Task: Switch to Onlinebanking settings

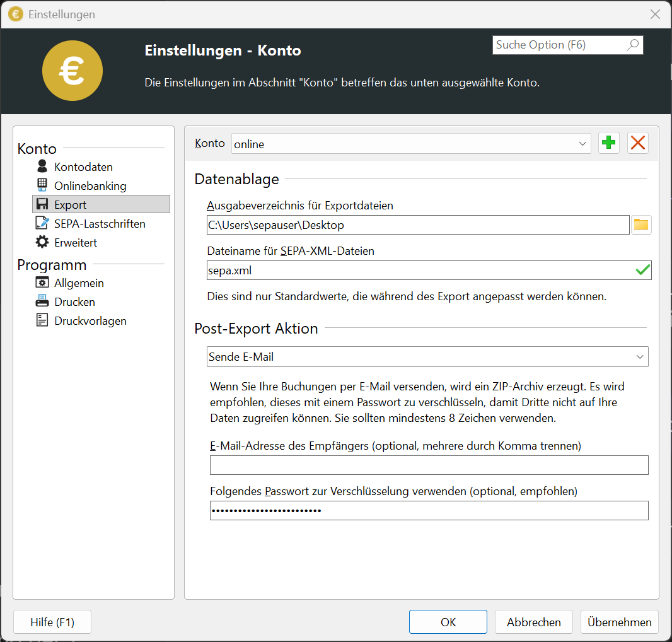Action: pos(90,185)
